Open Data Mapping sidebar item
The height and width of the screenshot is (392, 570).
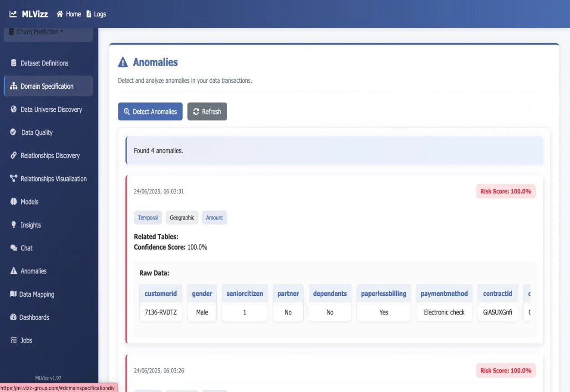(48, 294)
